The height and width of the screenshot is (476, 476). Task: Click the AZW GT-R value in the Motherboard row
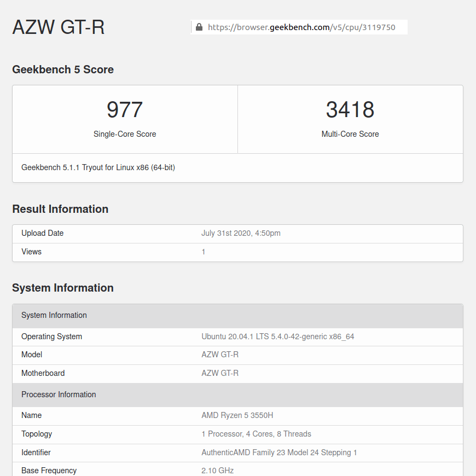(x=220, y=373)
